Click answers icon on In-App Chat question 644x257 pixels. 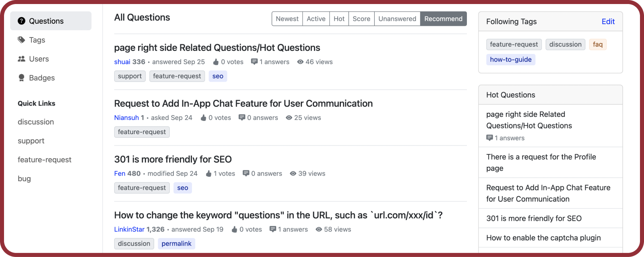coord(242,118)
